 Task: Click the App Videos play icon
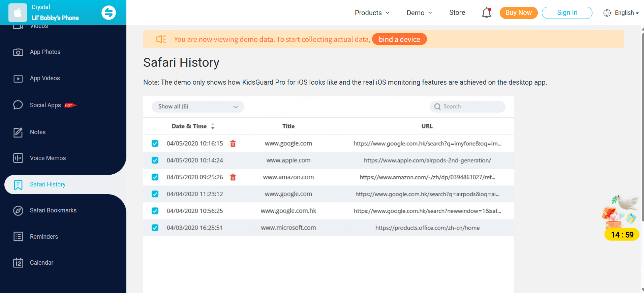pos(18,79)
